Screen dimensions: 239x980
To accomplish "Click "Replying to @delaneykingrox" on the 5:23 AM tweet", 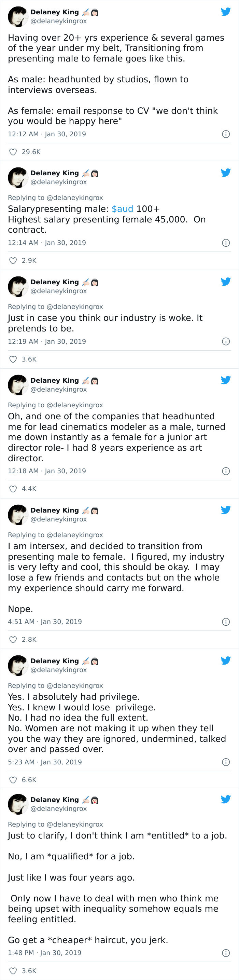I will click(55, 685).
